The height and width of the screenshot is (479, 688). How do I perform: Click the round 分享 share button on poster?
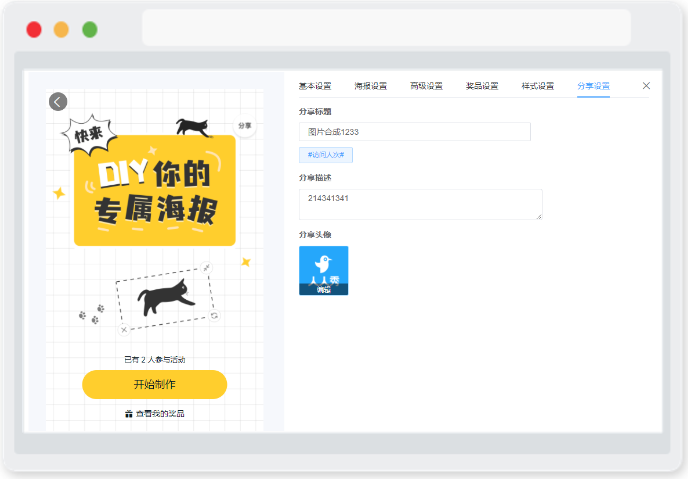point(244,126)
